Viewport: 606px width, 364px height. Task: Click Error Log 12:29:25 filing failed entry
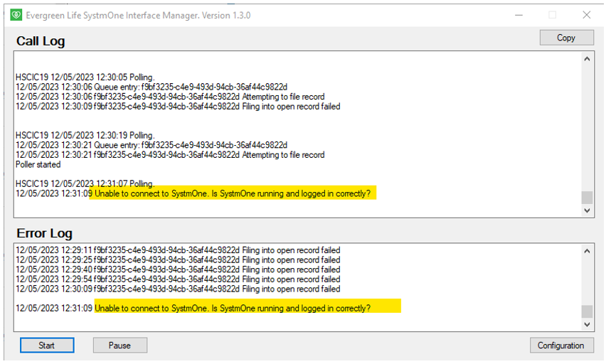pyautogui.click(x=178, y=260)
